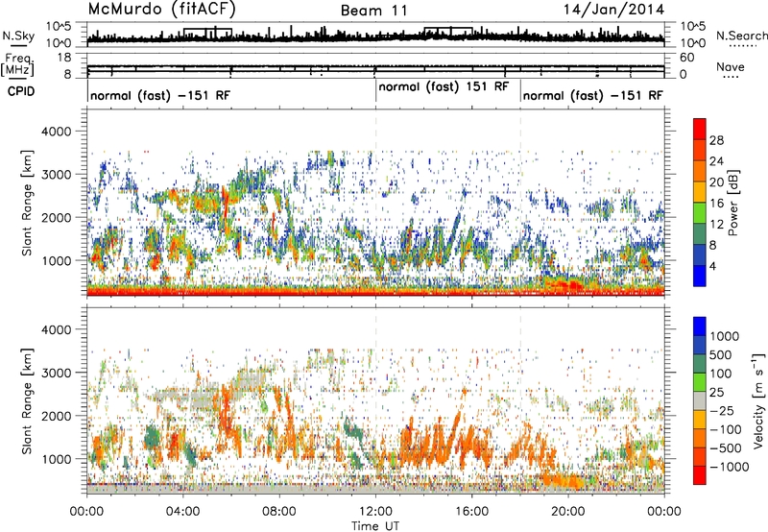Click the '20:00' time axis tick
This screenshot has width=768, height=532.
(x=568, y=512)
